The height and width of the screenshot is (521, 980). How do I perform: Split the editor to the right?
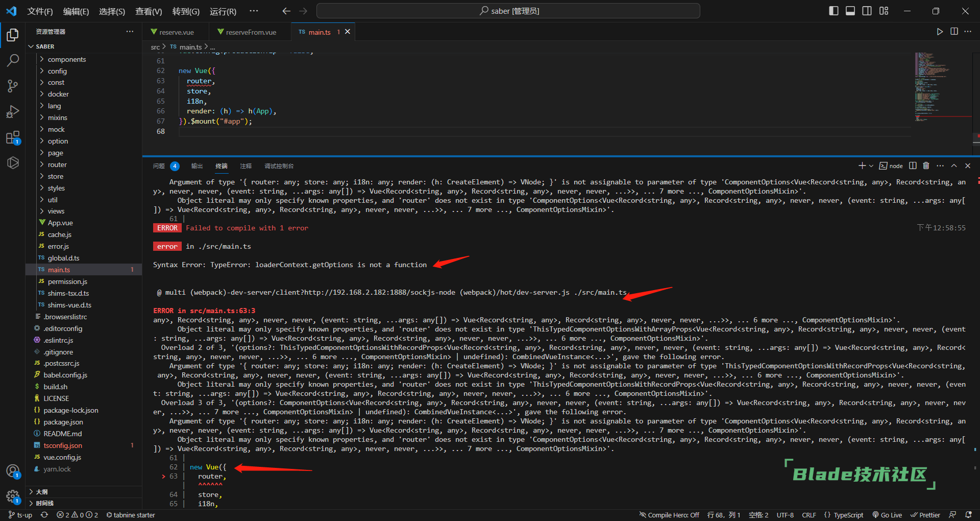coord(954,32)
